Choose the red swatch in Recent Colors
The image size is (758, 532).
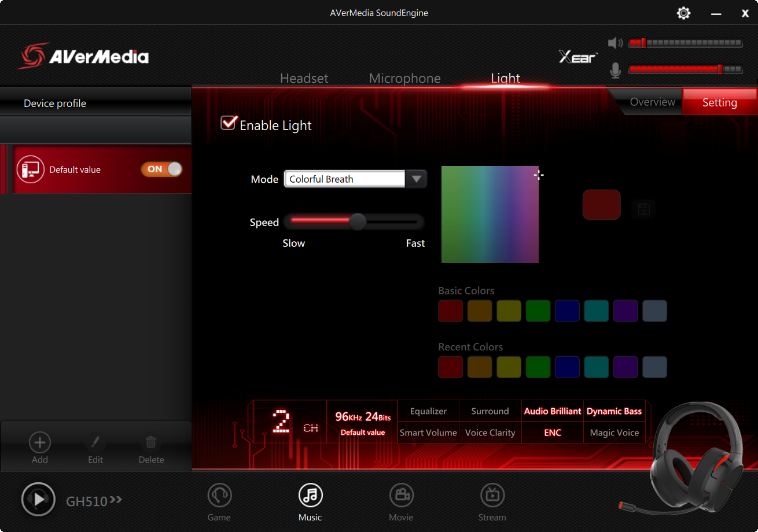click(x=451, y=367)
